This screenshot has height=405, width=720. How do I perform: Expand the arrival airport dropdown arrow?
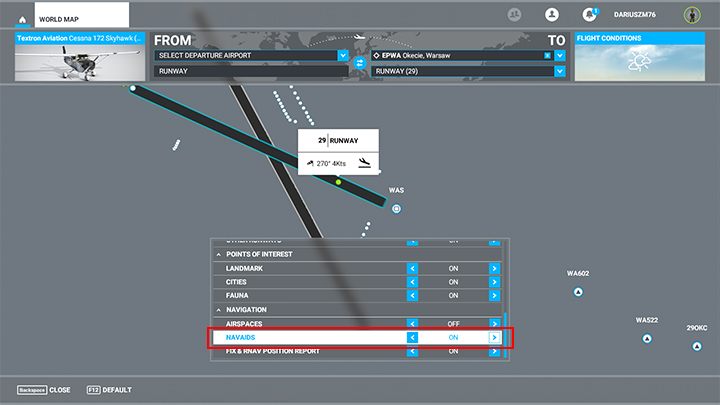point(559,56)
